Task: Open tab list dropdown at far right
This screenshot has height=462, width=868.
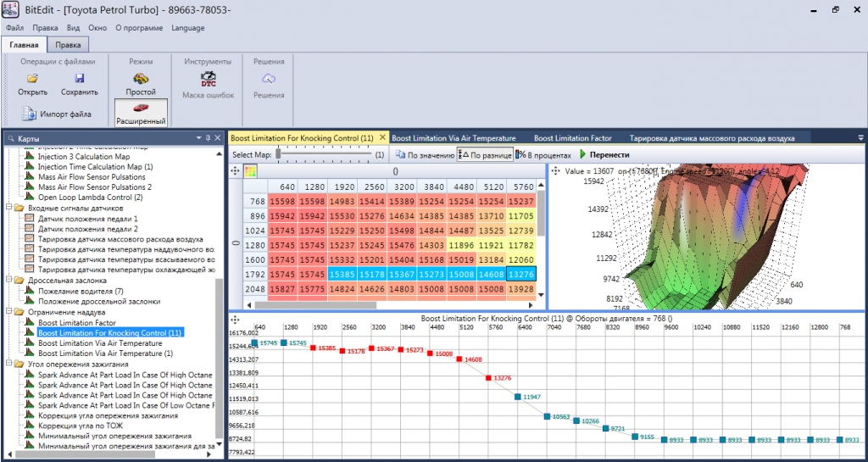Action: click(x=861, y=138)
